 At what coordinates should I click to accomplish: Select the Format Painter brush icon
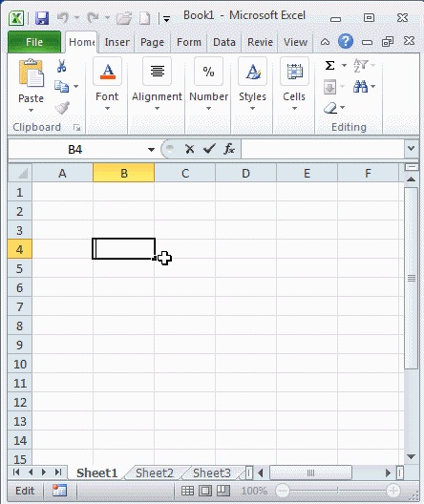62,108
